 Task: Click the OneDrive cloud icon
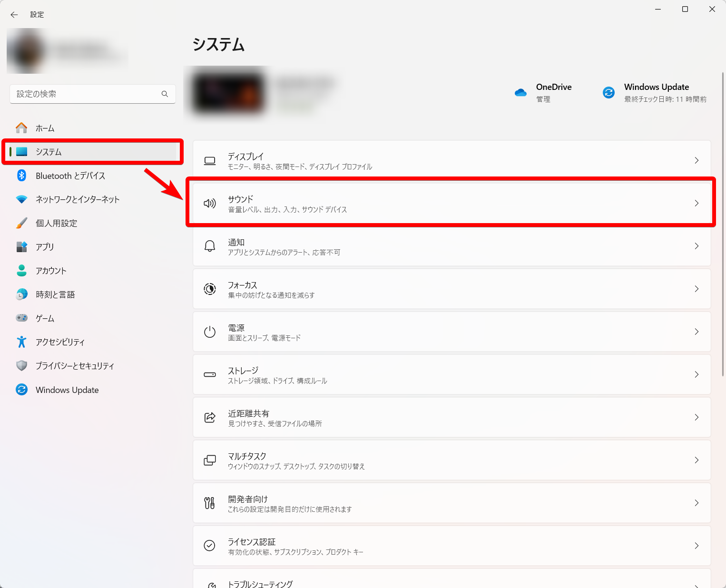(520, 92)
